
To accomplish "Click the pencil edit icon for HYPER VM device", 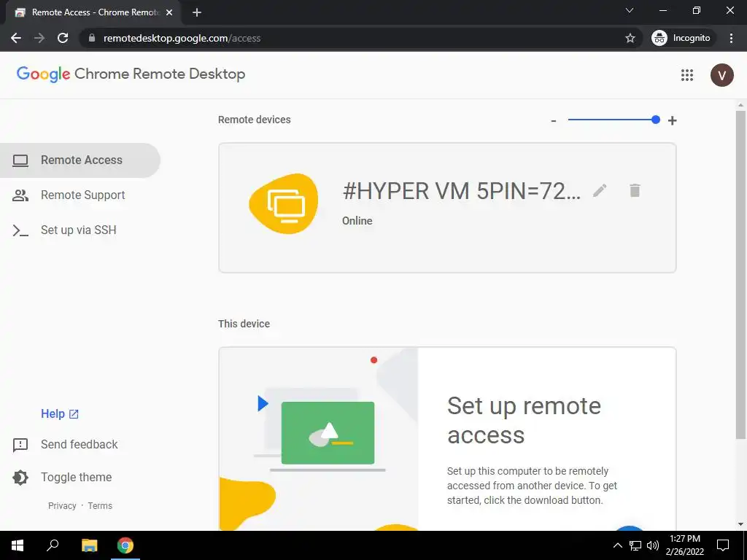I will pos(600,190).
